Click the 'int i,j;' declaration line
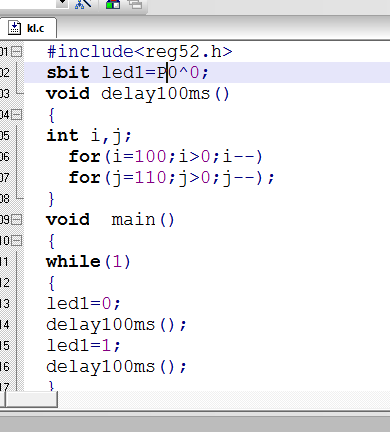 89,136
